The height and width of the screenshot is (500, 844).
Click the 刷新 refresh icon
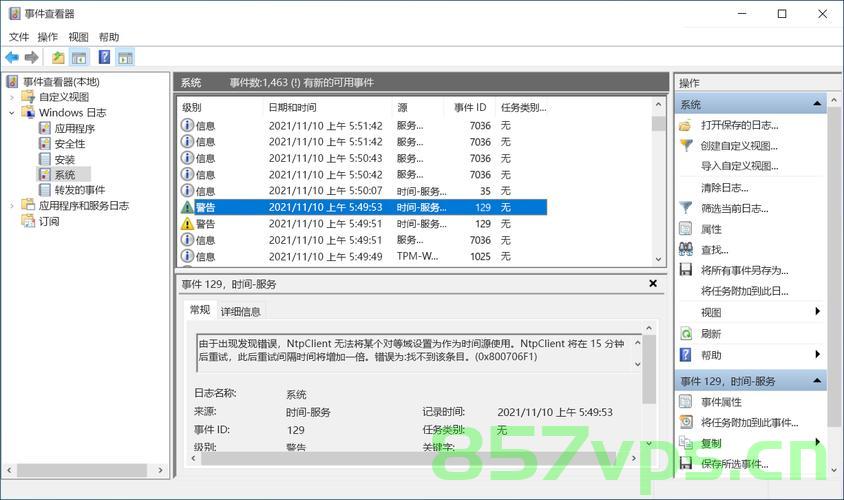pyautogui.click(x=686, y=334)
